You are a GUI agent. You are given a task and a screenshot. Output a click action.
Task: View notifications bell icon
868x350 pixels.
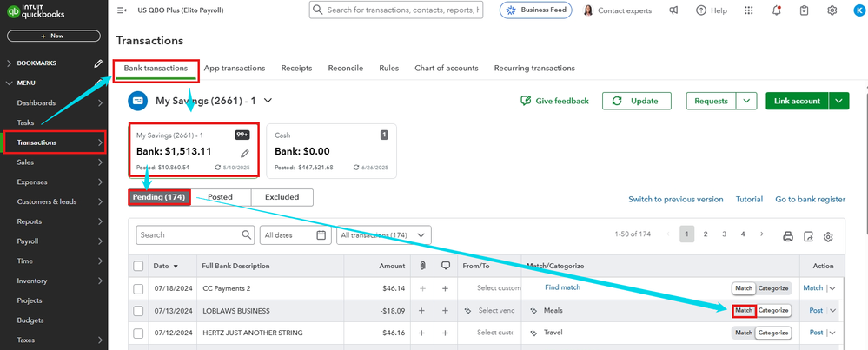point(777,10)
